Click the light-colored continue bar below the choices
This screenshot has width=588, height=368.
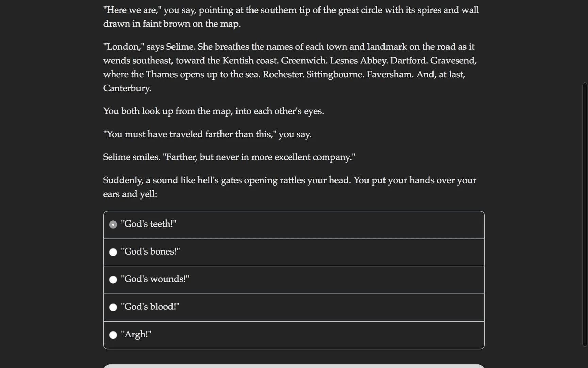click(x=294, y=366)
